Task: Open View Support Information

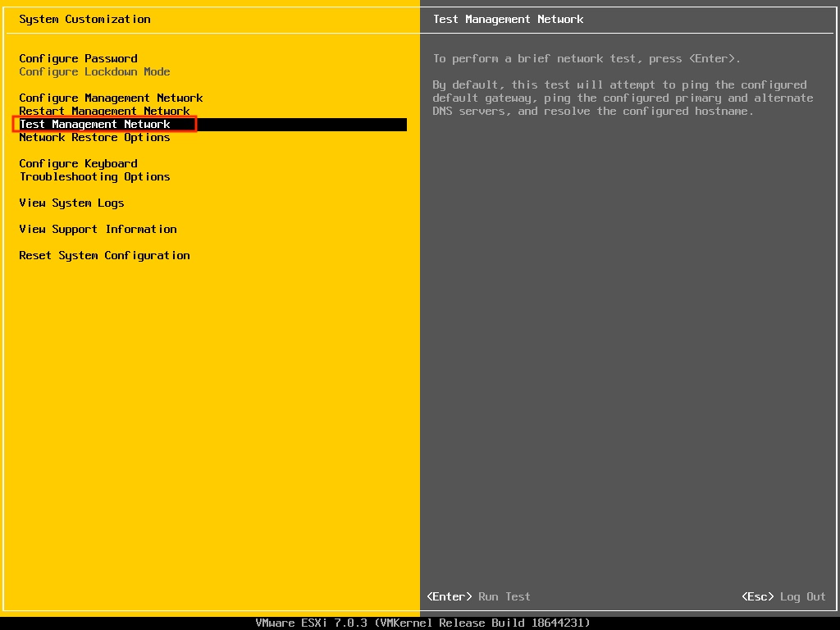Action: [x=98, y=229]
